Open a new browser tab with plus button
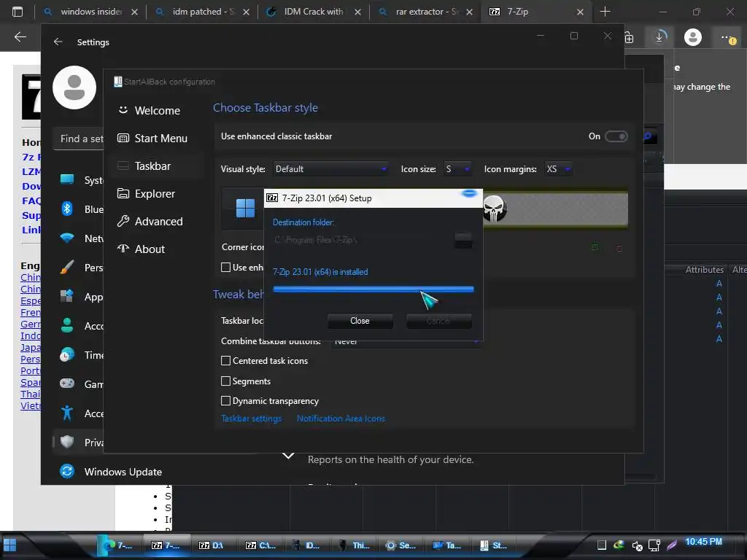This screenshot has height=560, width=747. coord(605,12)
